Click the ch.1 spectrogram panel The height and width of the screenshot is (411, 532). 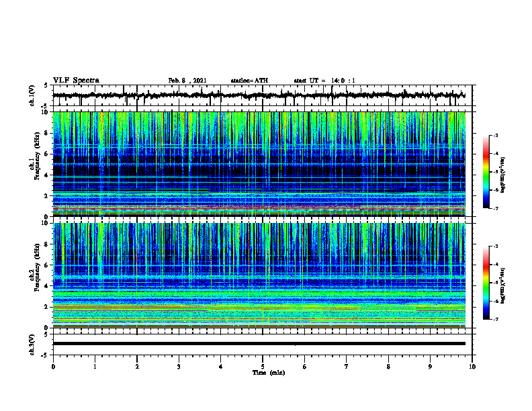click(259, 164)
